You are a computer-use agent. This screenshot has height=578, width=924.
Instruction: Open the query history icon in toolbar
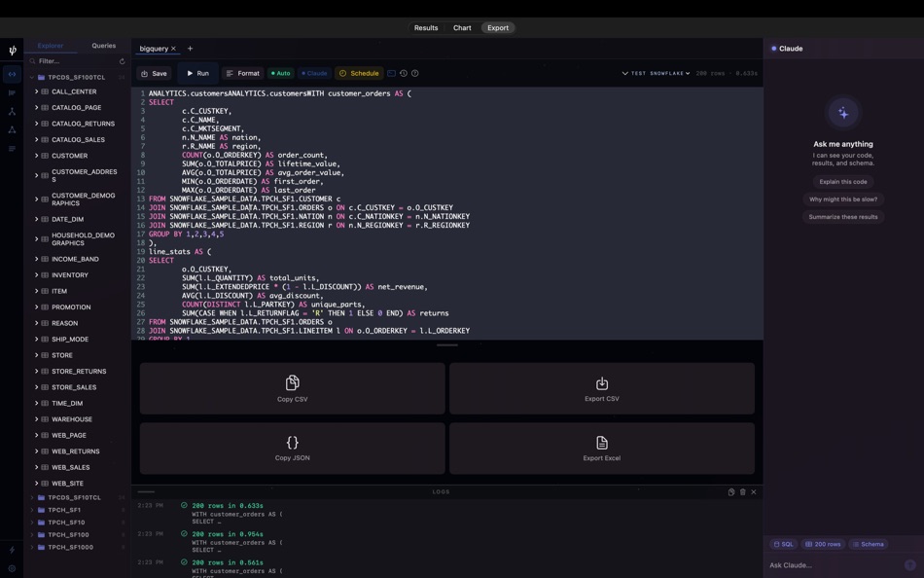(403, 73)
